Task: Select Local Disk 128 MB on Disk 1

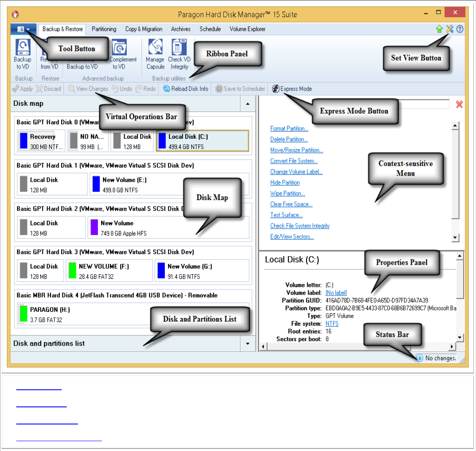Action: point(52,184)
